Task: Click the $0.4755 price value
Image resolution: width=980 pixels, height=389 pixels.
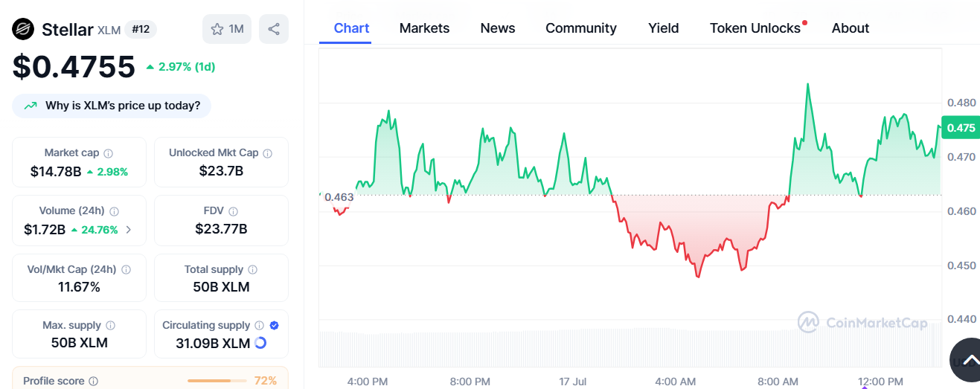Action: coord(74,67)
